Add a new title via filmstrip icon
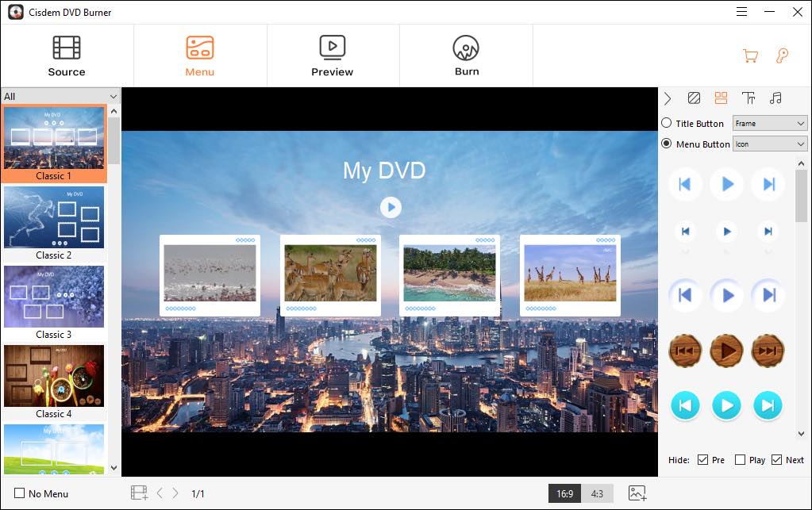The image size is (812, 510). [140, 493]
